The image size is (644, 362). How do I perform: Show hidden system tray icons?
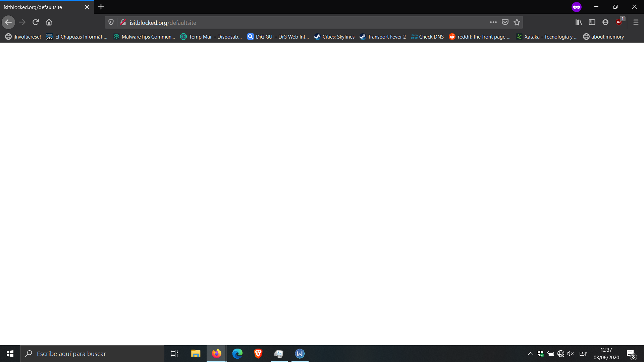(x=530, y=354)
